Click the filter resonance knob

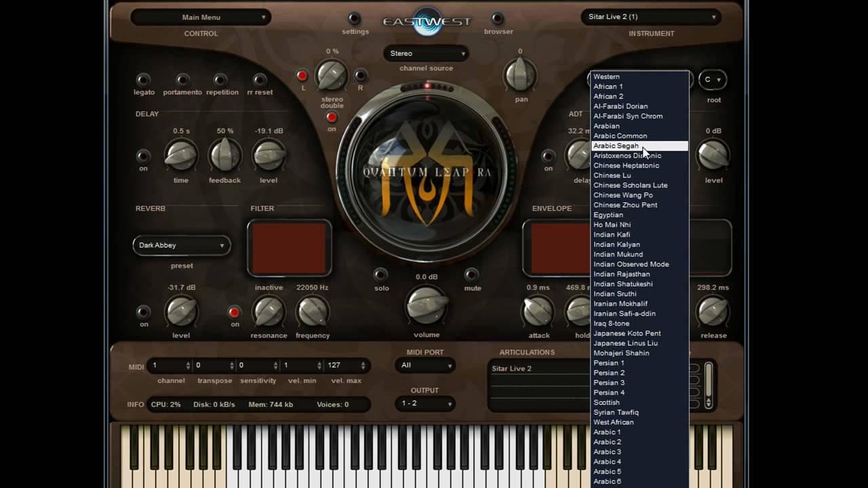269,311
